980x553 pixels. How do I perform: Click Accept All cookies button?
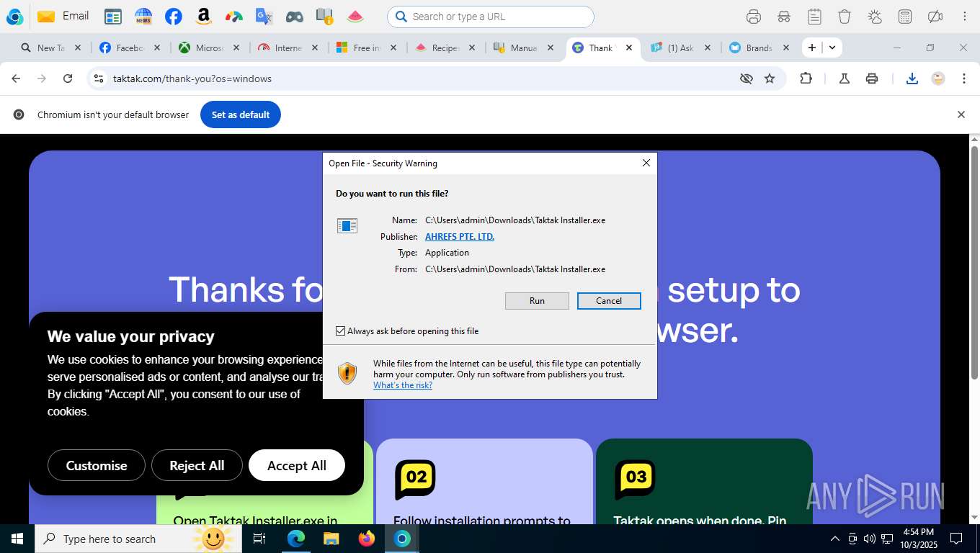coord(297,466)
